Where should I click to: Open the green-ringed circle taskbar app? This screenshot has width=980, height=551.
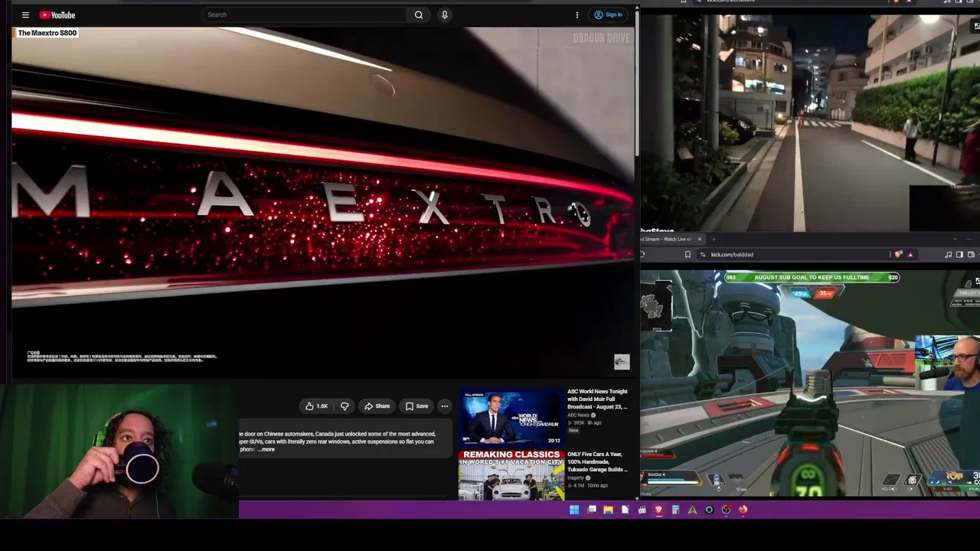[709, 510]
